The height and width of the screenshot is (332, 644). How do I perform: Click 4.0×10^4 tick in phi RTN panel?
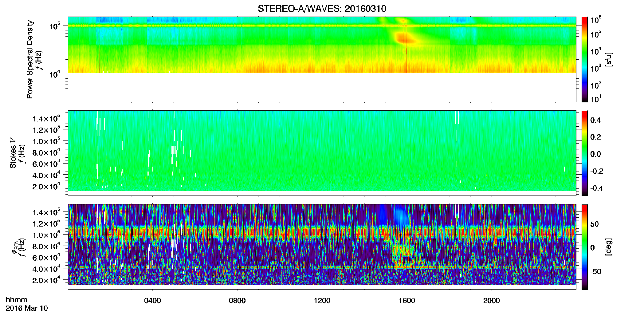pos(47,269)
